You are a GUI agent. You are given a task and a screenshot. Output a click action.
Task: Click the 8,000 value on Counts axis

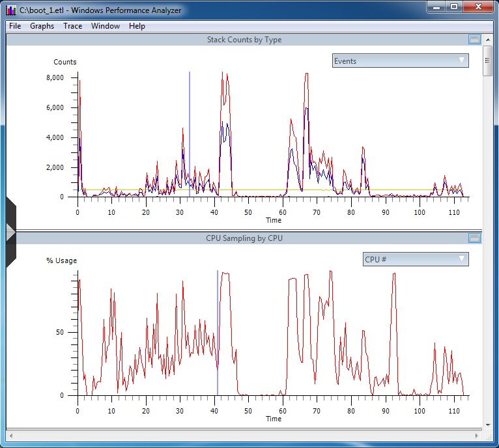pyautogui.click(x=55, y=77)
